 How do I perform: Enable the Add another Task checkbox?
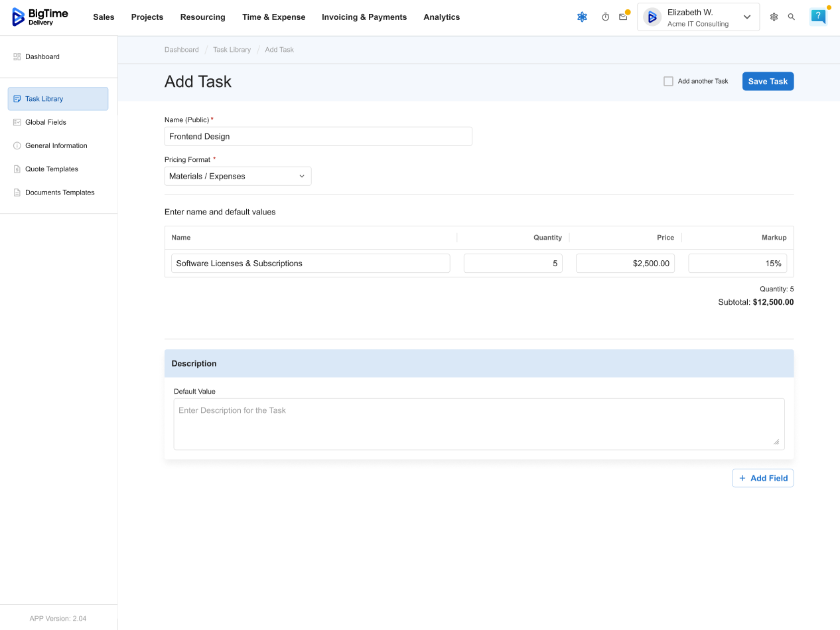coord(668,82)
